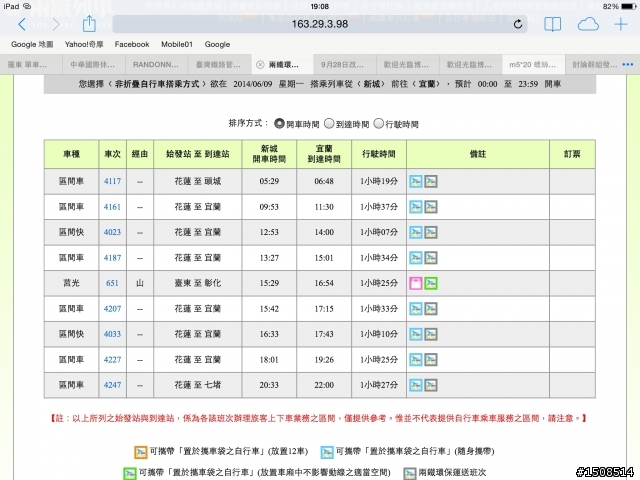640x480 pixels.
Task: Click gray transport icon in train 4227 row
Action: point(431,360)
